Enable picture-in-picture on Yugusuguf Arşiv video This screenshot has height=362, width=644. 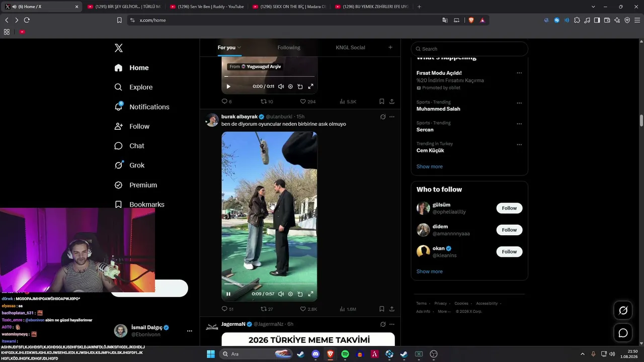pyautogui.click(x=300, y=86)
